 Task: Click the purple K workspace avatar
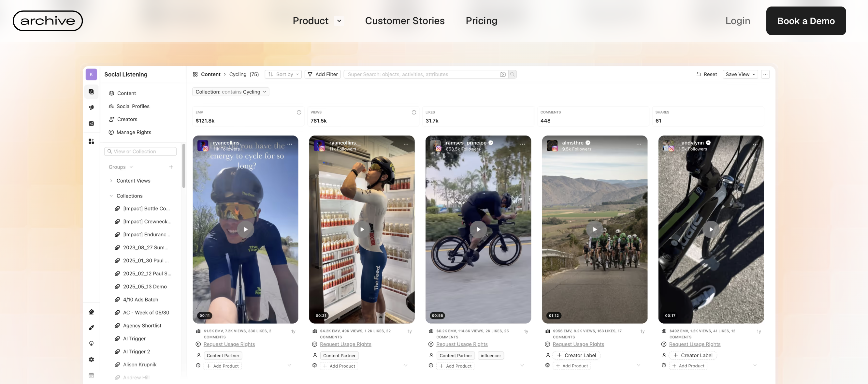[91, 74]
